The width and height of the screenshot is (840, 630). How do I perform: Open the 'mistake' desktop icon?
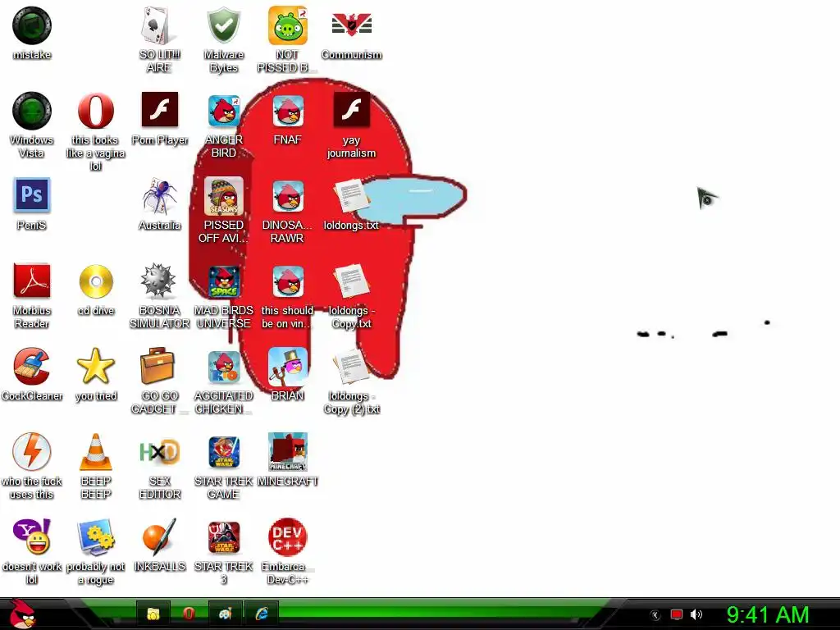click(32, 25)
